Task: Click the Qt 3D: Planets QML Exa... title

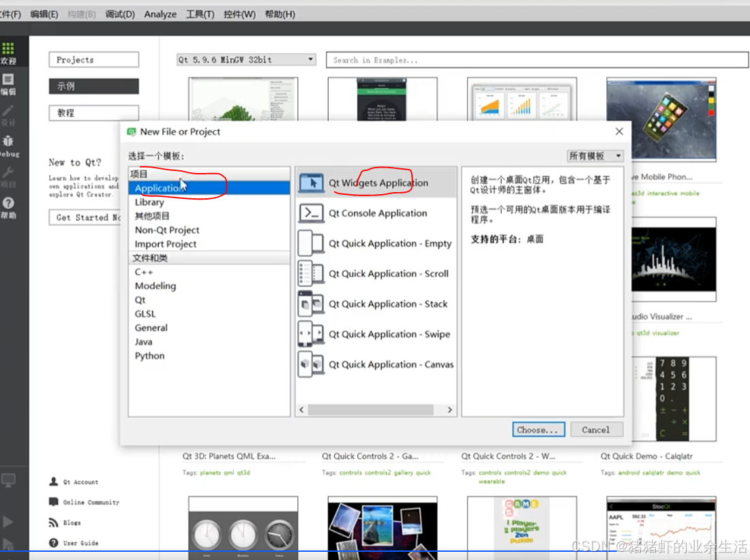Action: 229,456
